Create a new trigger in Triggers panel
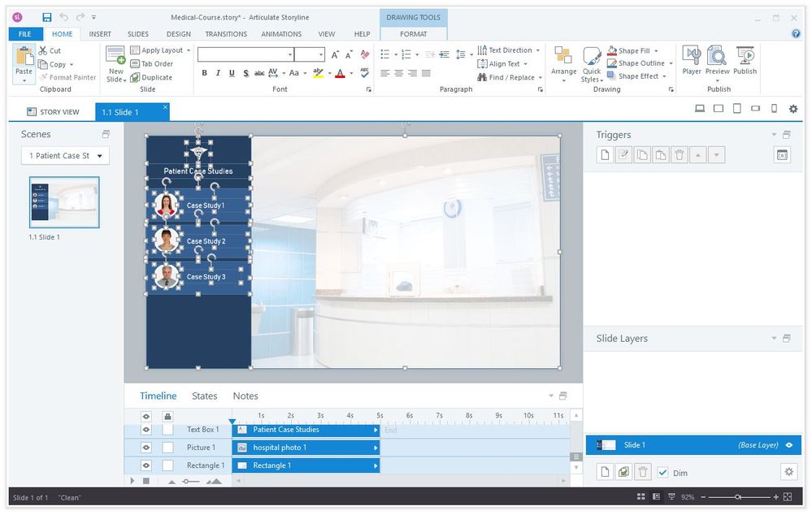 coord(605,155)
